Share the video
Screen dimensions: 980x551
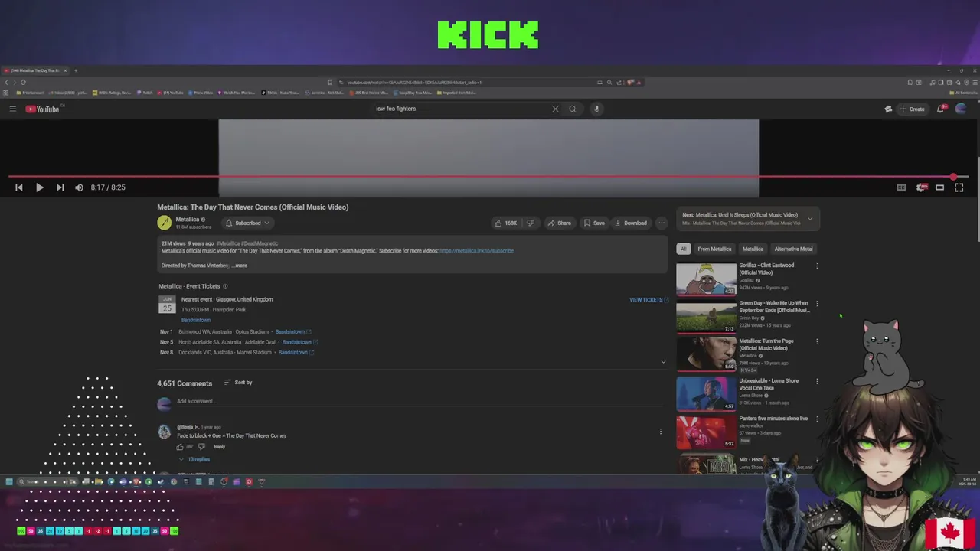[x=559, y=223]
